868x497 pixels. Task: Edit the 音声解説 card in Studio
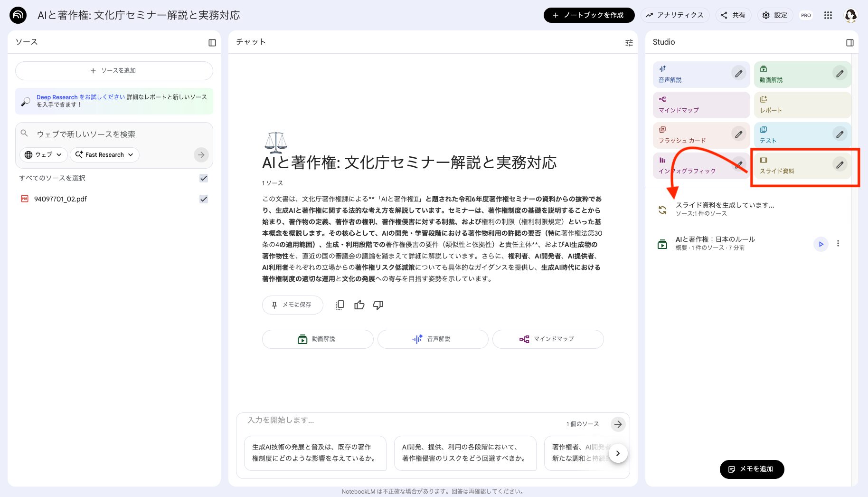739,74
